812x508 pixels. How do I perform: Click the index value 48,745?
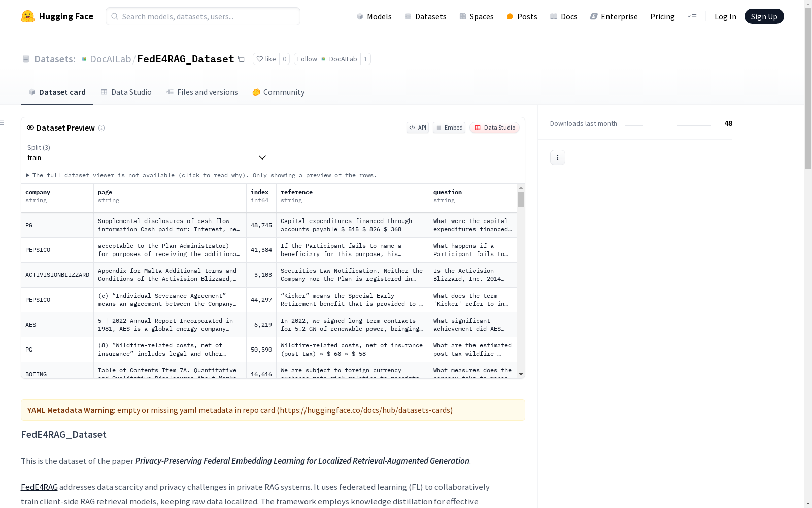coord(261,225)
